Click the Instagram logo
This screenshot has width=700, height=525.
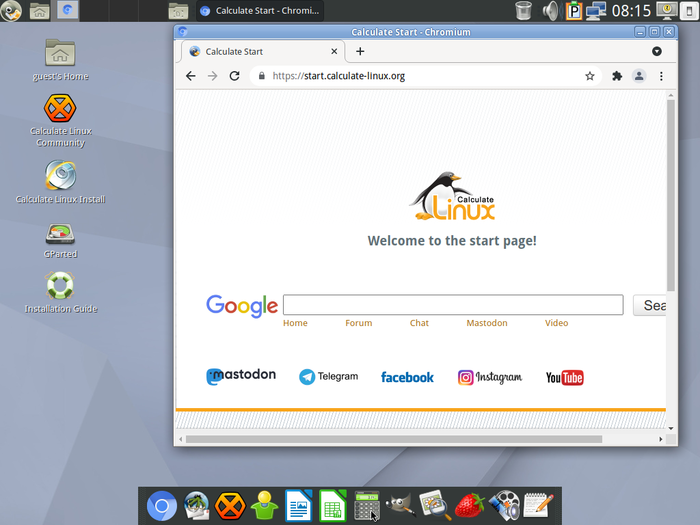490,377
